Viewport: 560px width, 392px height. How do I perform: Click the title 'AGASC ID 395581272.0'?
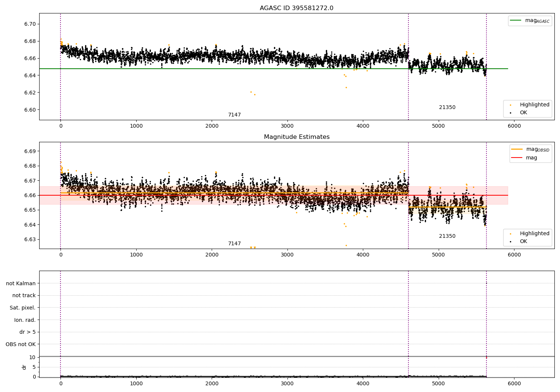pyautogui.click(x=296, y=8)
